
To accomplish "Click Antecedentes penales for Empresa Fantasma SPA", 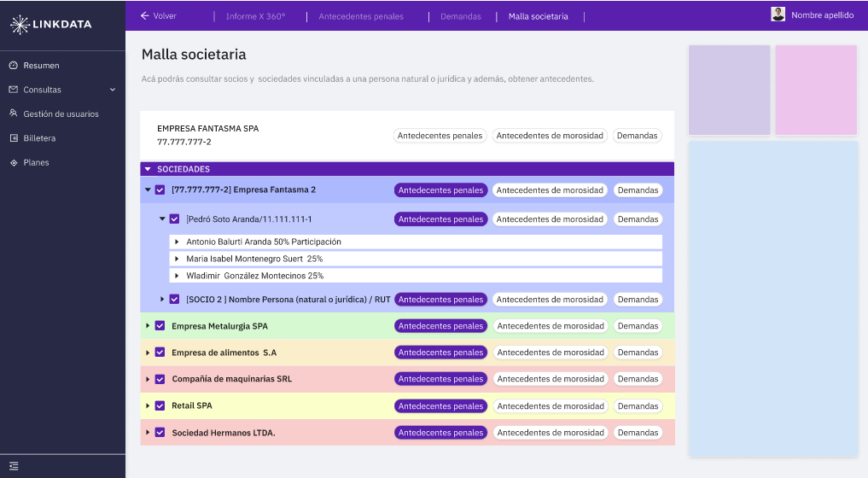I will pos(440,136).
